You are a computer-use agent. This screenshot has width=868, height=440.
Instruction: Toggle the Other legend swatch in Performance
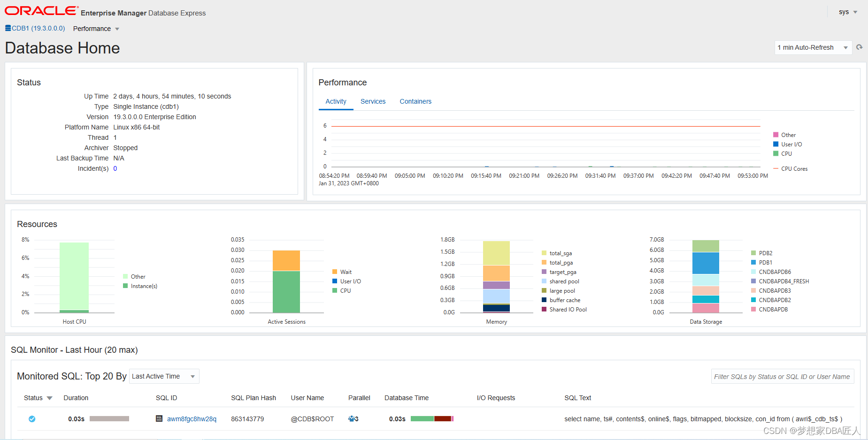[776, 135]
